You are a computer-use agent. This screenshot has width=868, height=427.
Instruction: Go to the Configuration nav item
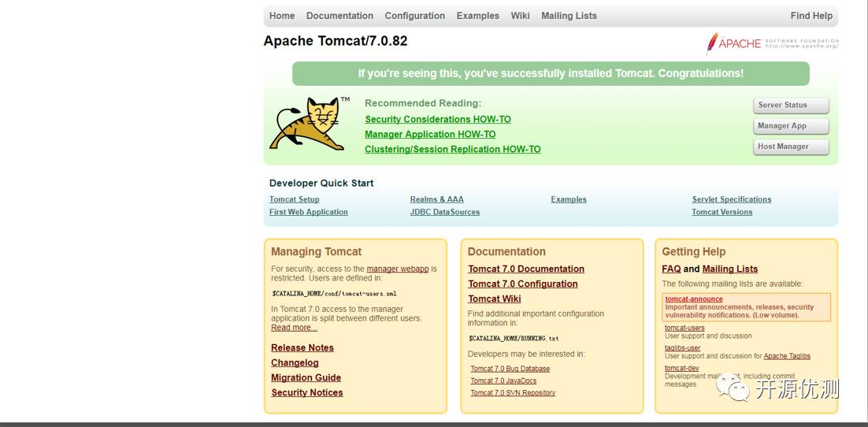[414, 16]
